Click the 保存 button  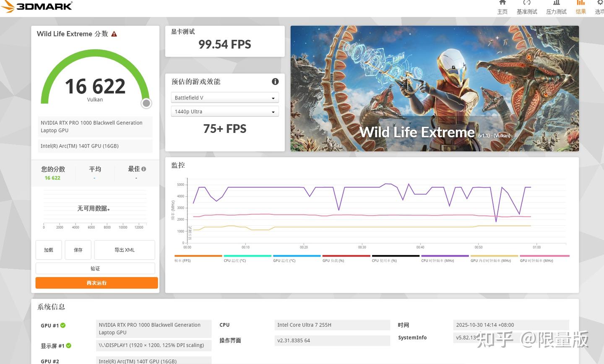point(78,250)
